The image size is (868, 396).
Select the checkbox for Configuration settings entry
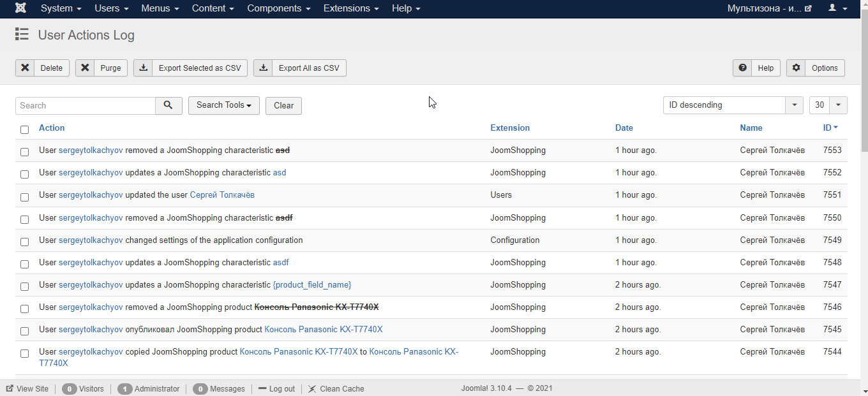[24, 242]
